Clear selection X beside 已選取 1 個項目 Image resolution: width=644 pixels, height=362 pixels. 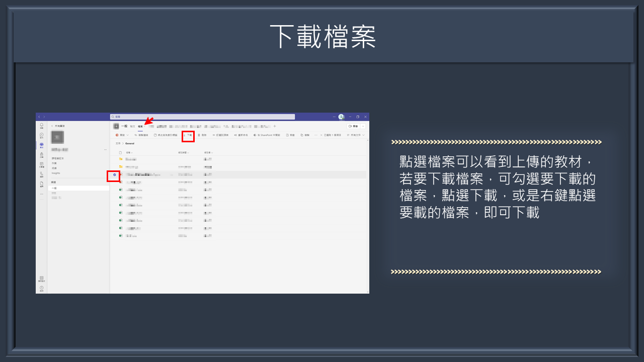[x=321, y=135]
